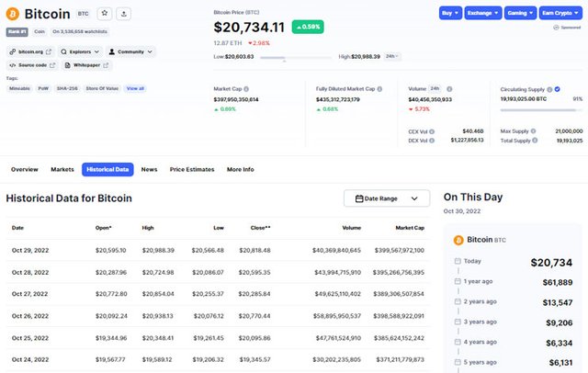Switch to the Overview tab
The width and height of the screenshot is (588, 373).
click(25, 169)
